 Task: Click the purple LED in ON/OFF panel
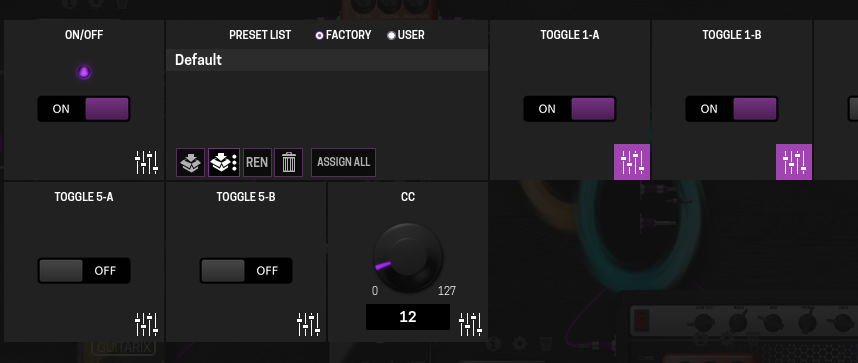coord(84,72)
